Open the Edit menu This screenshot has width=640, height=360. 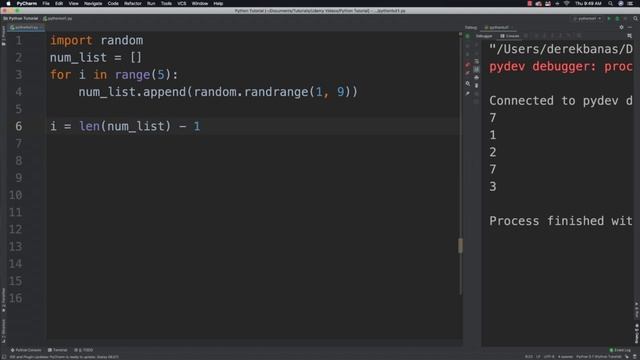pos(59,3)
